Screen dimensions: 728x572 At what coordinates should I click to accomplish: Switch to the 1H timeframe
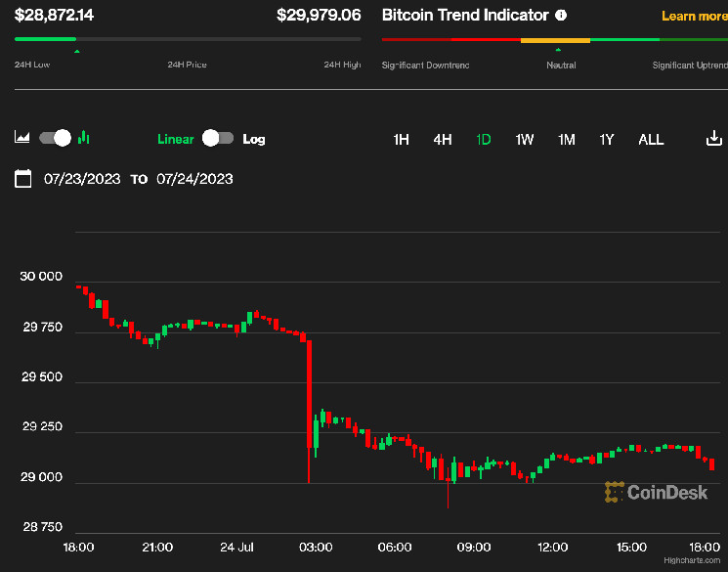402,140
